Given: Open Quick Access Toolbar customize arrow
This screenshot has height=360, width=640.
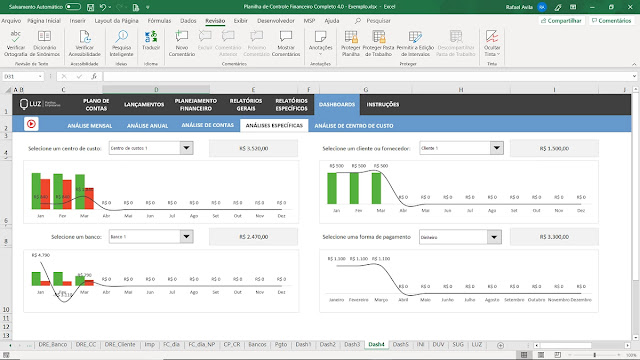Looking at the screenshot, I should click(x=147, y=7).
